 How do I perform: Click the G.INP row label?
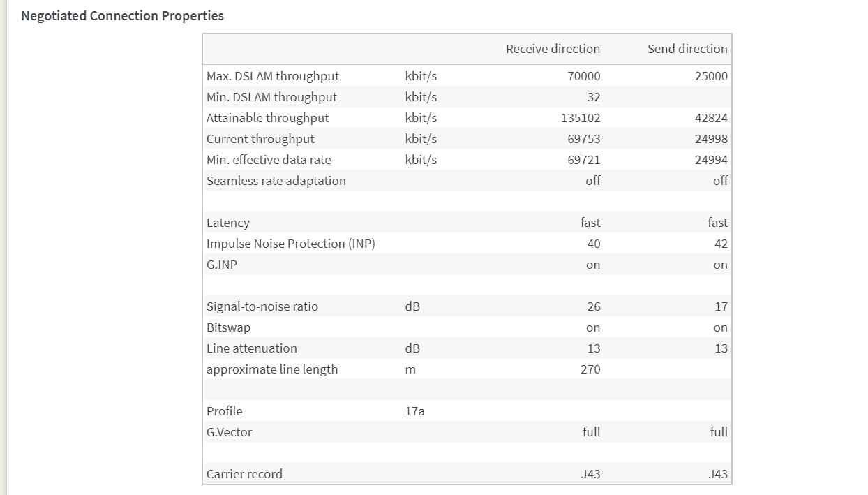coord(222,265)
